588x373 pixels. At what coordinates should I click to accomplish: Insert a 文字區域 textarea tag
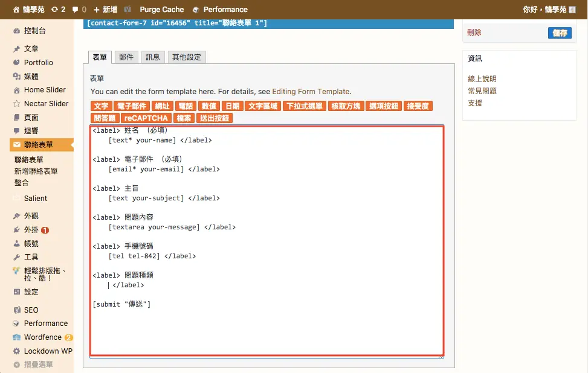click(263, 106)
